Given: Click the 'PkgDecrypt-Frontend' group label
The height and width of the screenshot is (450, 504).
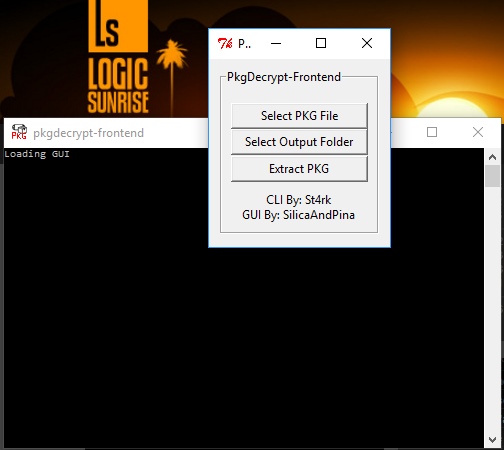Looking at the screenshot, I should (284, 77).
